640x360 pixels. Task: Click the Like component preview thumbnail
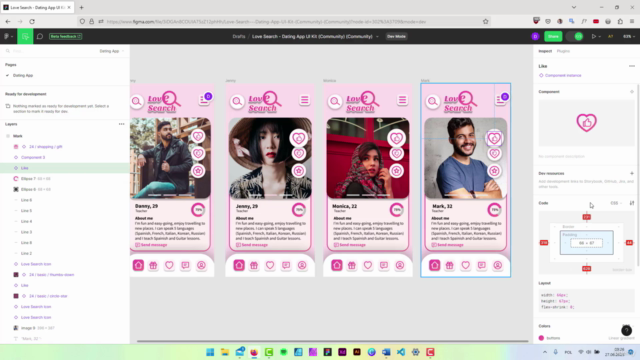587,122
